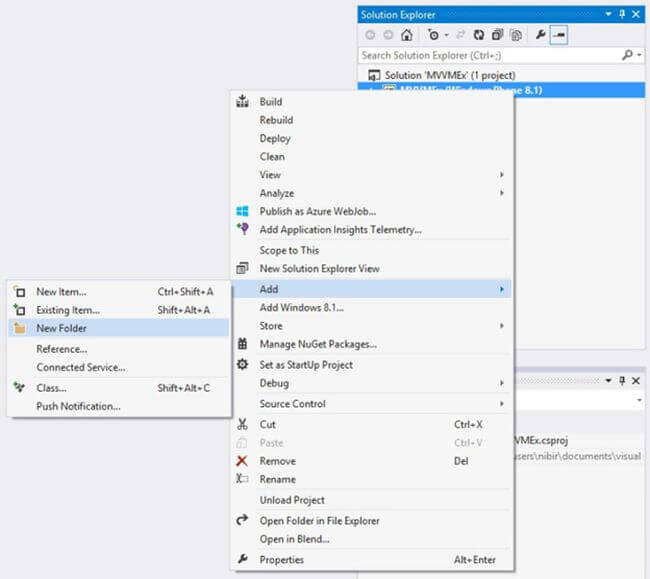The image size is (650, 579).
Task: Click the Build icon in context menu
Action: click(243, 101)
